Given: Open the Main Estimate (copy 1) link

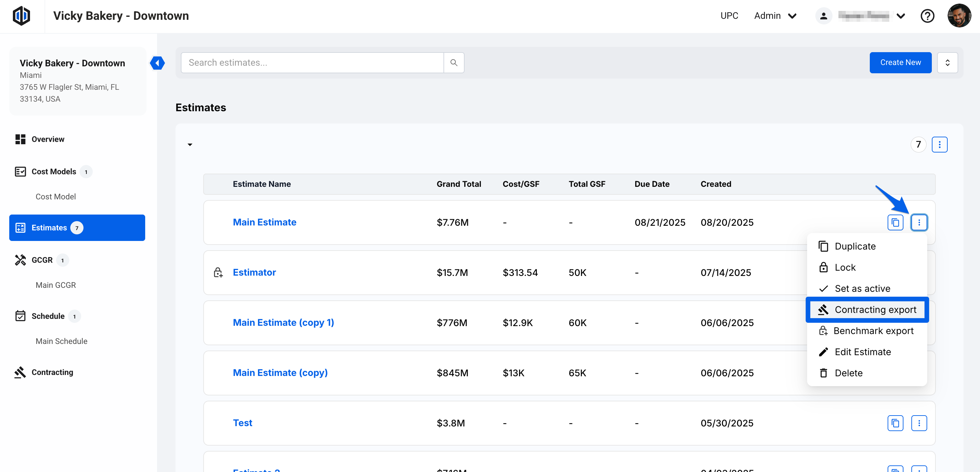Looking at the screenshot, I should pyautogui.click(x=283, y=323).
